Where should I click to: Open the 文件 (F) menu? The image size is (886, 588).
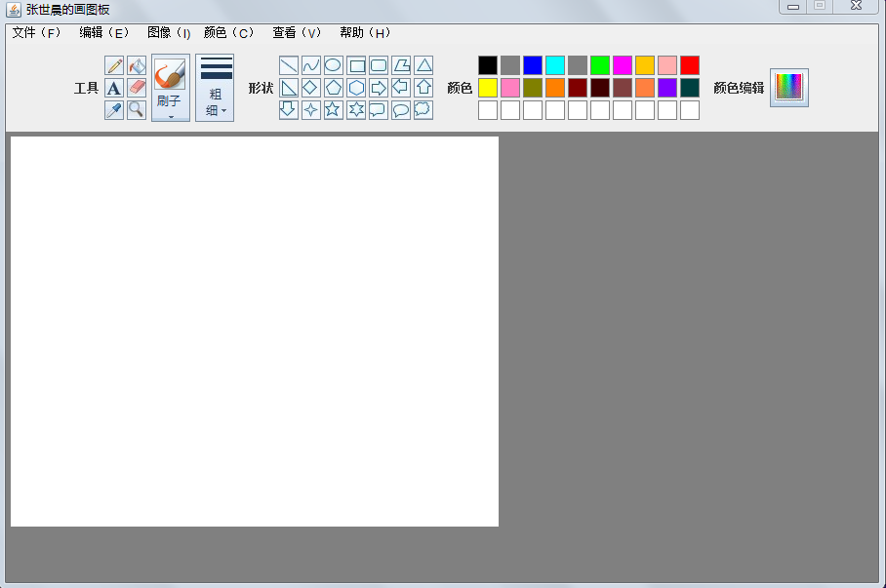pyautogui.click(x=36, y=33)
